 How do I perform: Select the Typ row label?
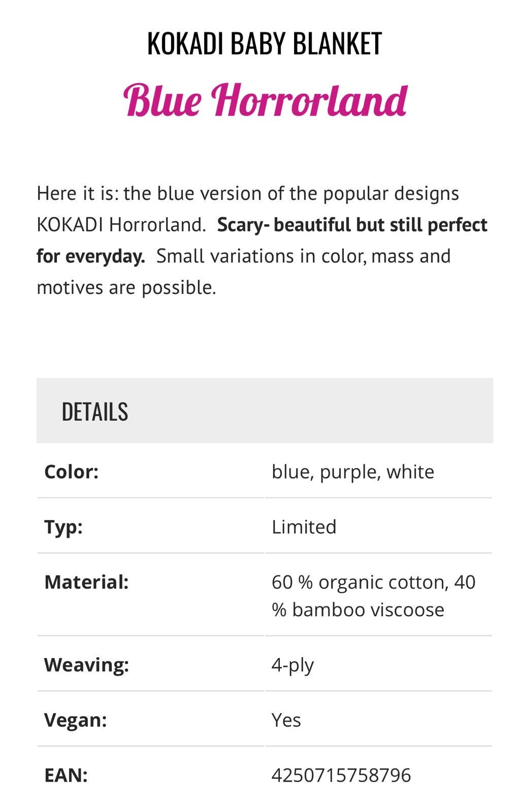(x=63, y=527)
